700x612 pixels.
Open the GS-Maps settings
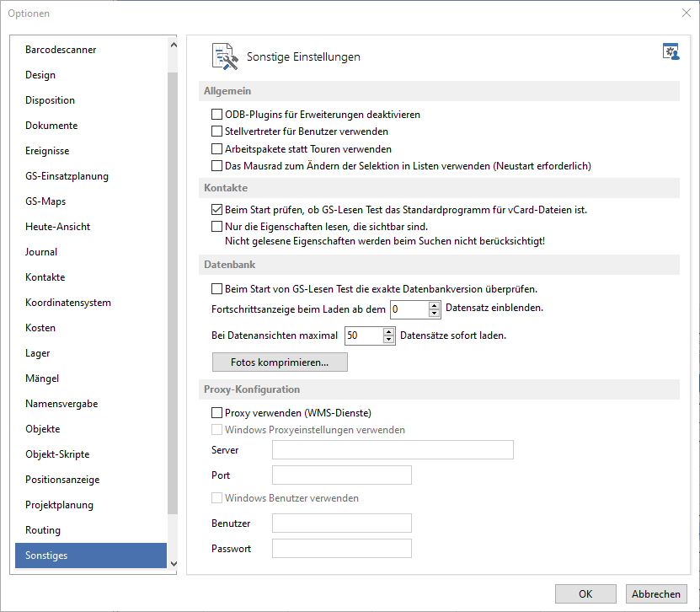pos(91,201)
